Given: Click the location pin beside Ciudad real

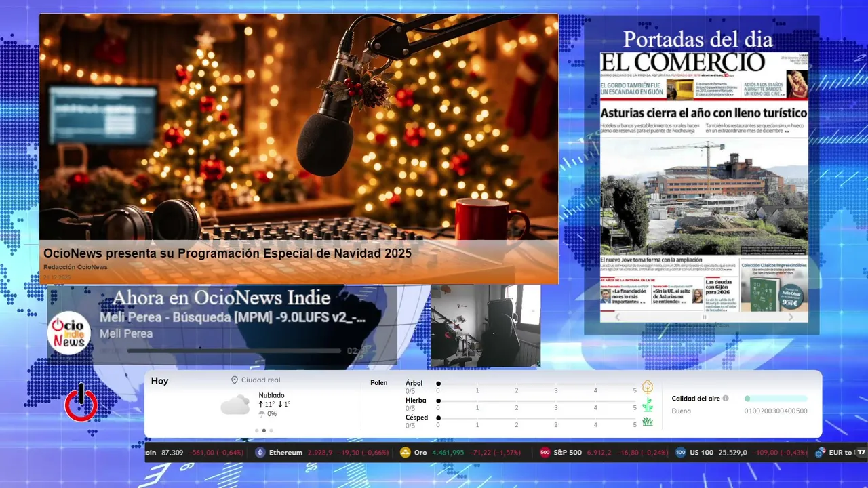Looking at the screenshot, I should coord(235,380).
